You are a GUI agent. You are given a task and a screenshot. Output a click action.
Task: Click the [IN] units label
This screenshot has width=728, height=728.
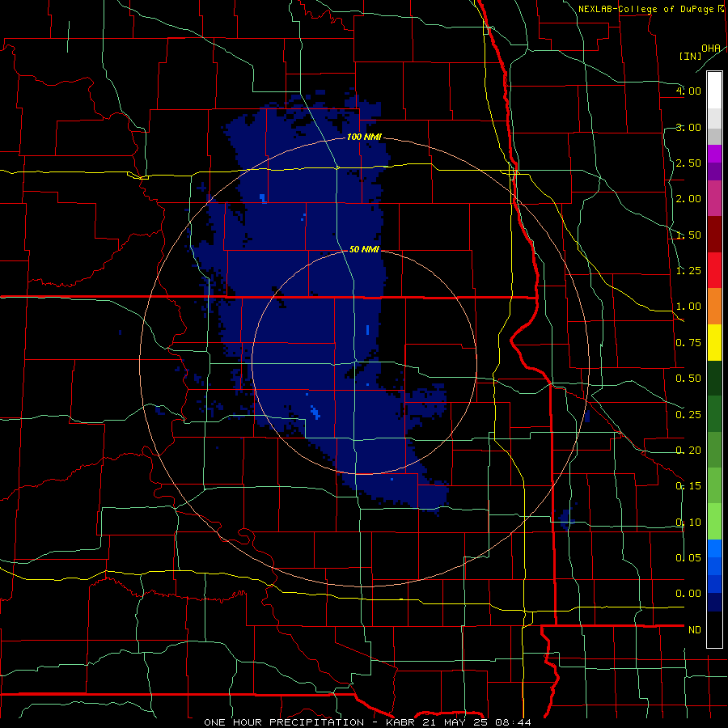click(690, 56)
